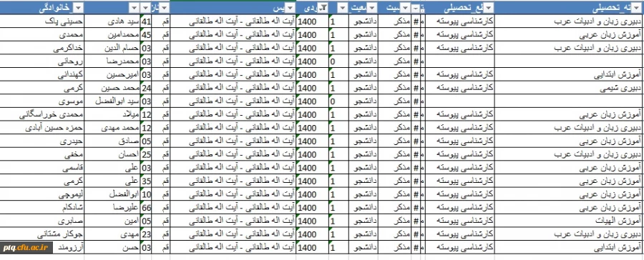Select the field cell آموزش الهیات
Viewport: 644px width, 260px height.
(x=618, y=221)
